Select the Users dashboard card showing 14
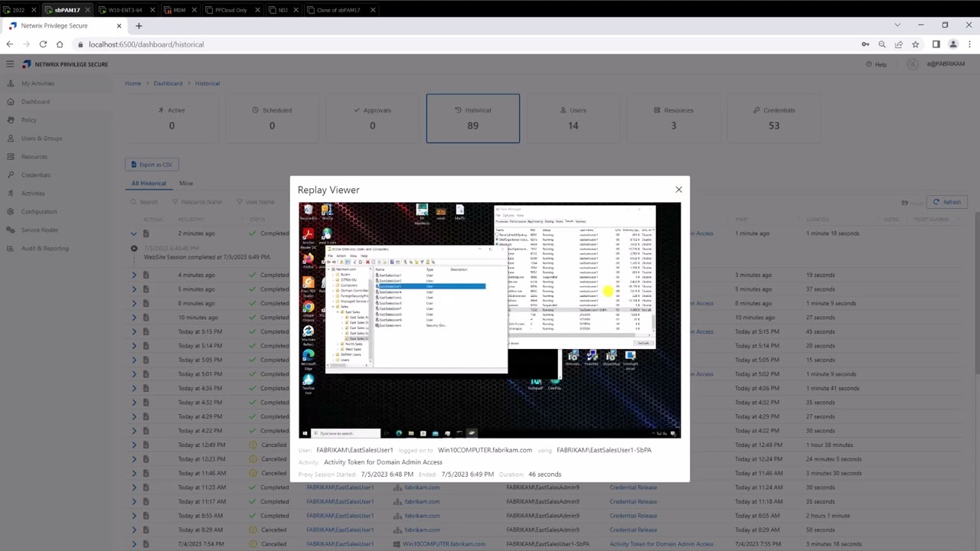The width and height of the screenshot is (980, 551). tap(573, 119)
